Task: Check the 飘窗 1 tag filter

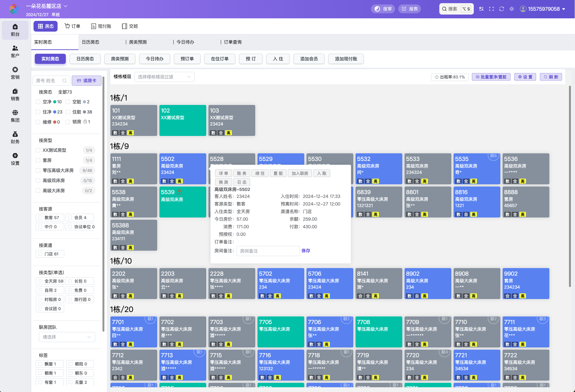Action: (40, 364)
